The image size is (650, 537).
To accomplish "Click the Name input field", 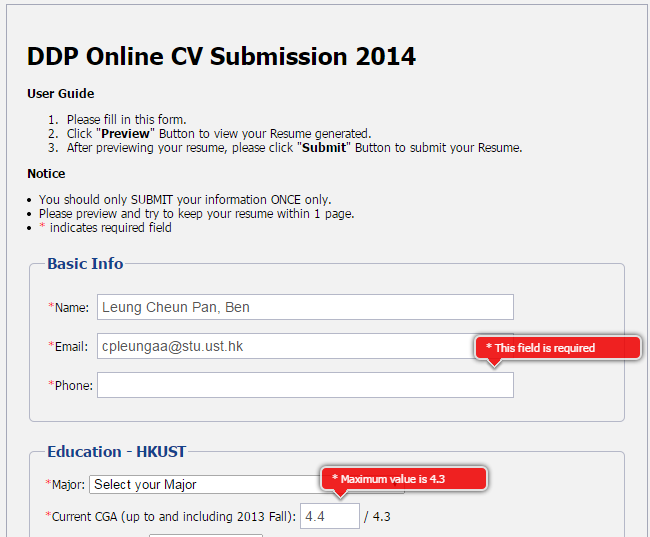I will point(305,307).
